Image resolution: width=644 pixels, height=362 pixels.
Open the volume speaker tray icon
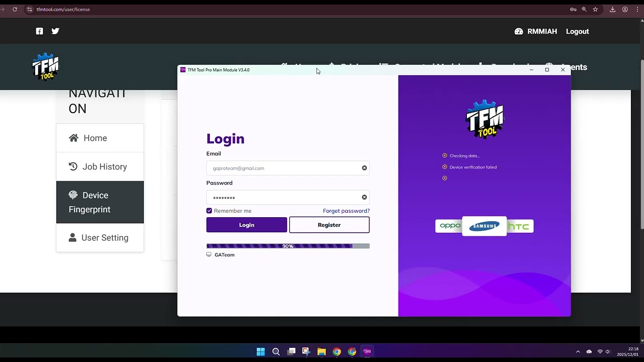tap(608, 351)
